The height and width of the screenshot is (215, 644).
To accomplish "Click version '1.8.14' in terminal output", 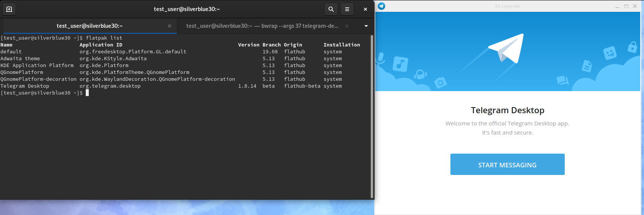I will click(247, 86).
